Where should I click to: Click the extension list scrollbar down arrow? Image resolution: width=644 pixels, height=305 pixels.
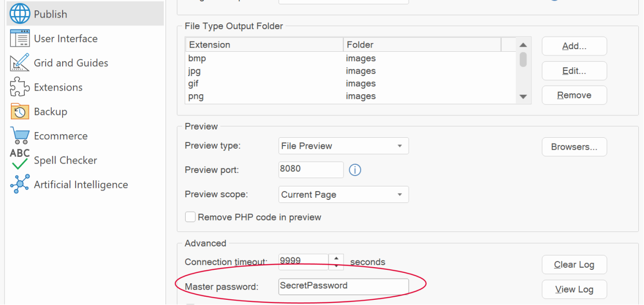click(523, 96)
